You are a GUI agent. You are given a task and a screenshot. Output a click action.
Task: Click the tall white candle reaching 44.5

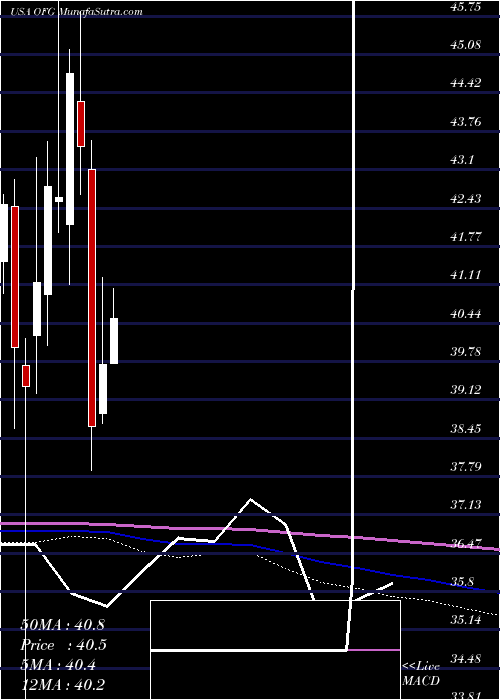(70, 149)
